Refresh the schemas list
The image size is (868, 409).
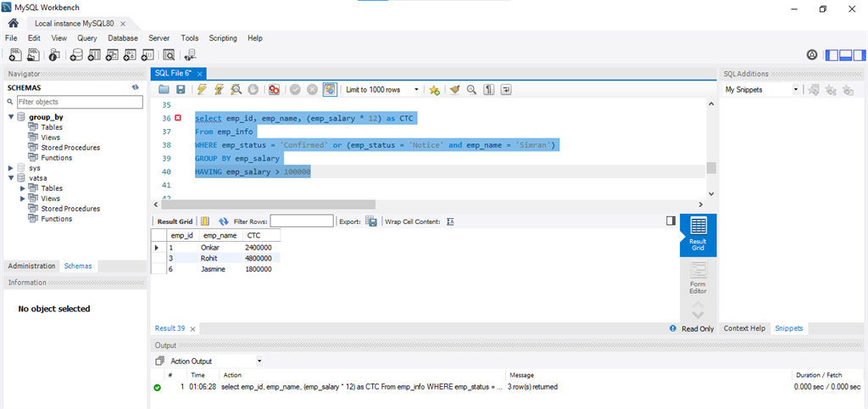135,87
